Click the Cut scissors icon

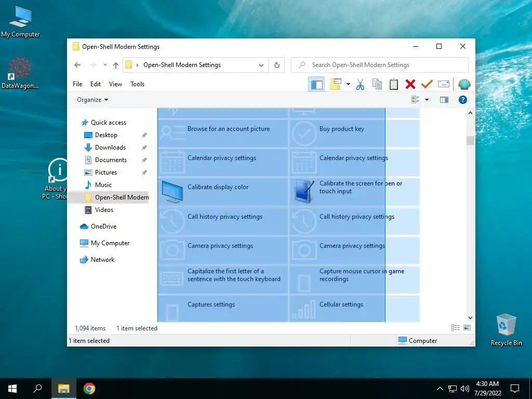[361, 84]
